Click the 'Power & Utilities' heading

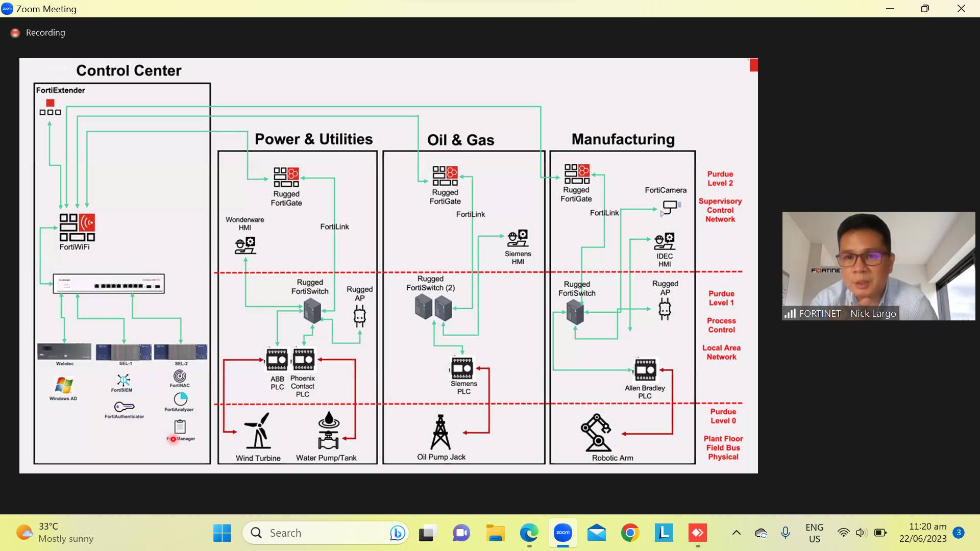click(313, 139)
